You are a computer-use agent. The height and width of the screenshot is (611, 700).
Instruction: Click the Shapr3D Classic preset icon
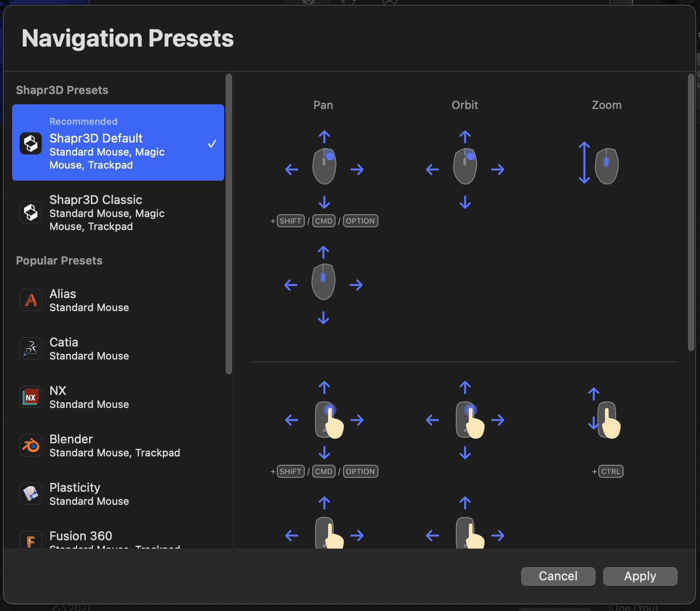coord(31,212)
